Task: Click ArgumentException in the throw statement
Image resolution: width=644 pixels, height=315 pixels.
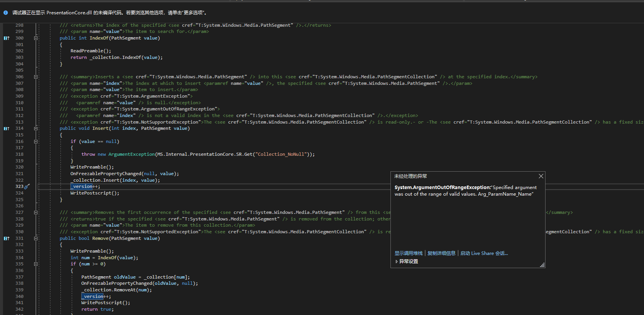Action: [131, 154]
